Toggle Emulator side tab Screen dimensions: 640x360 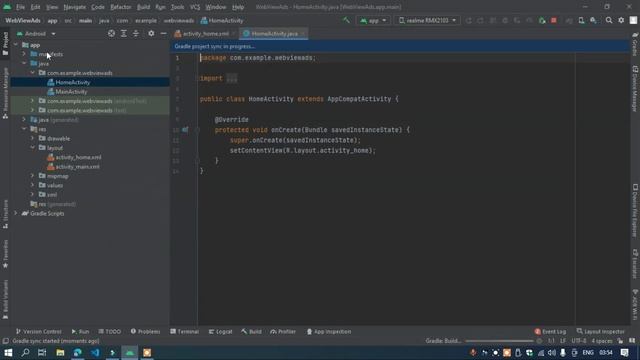pos(635,264)
